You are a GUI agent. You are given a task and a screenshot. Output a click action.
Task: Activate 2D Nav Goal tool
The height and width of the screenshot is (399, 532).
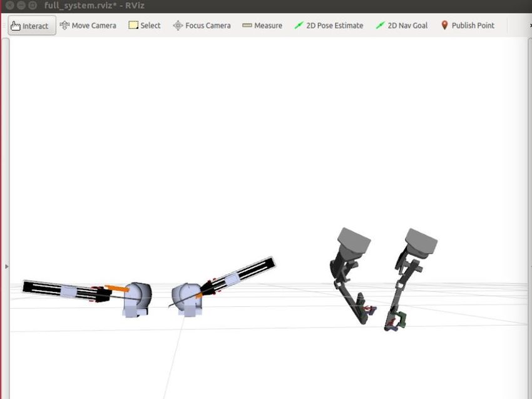pos(402,26)
